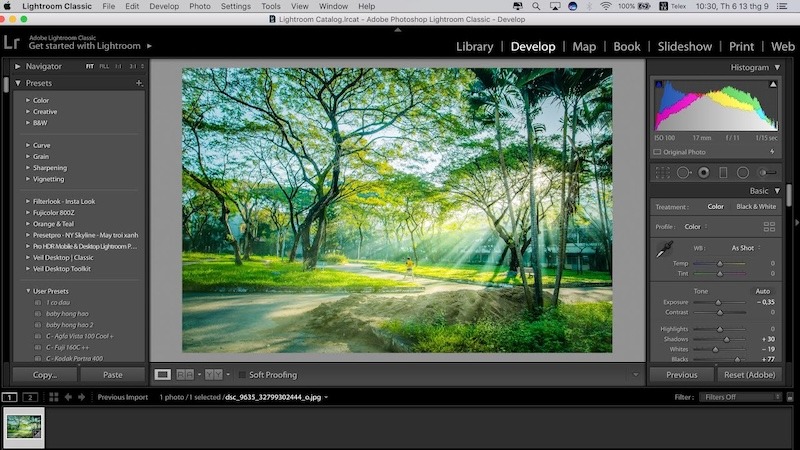Click the Paste button

113,374
